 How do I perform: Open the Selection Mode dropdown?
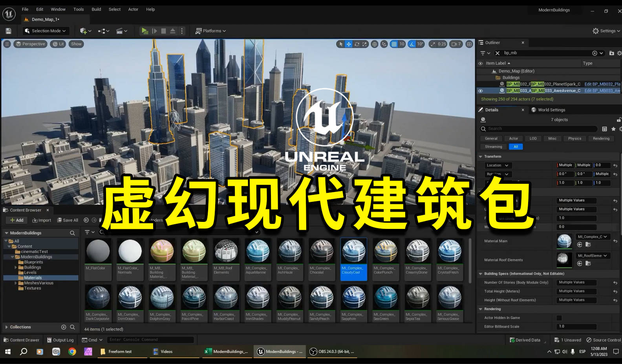pyautogui.click(x=46, y=31)
